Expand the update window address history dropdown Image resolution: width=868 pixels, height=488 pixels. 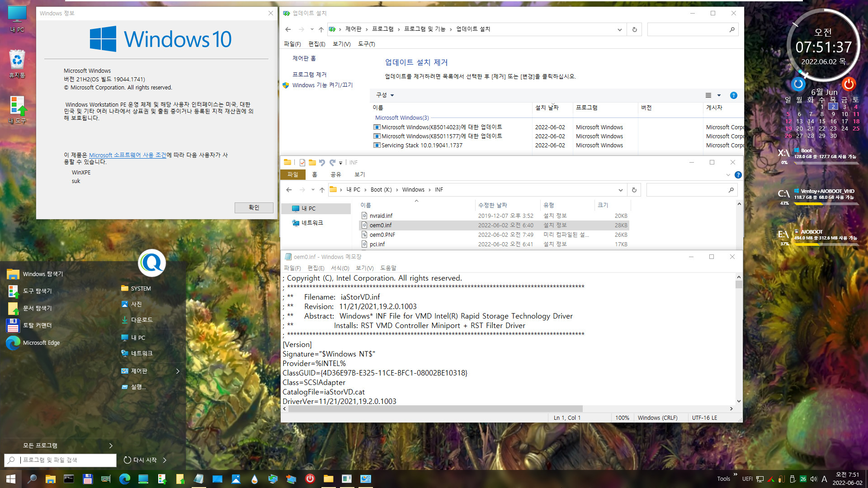point(619,29)
